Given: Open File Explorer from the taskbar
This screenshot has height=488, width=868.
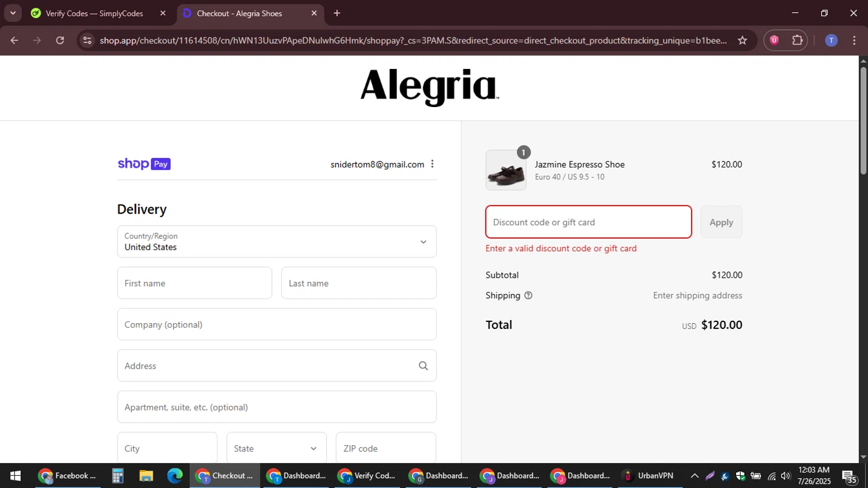Looking at the screenshot, I should tap(146, 476).
